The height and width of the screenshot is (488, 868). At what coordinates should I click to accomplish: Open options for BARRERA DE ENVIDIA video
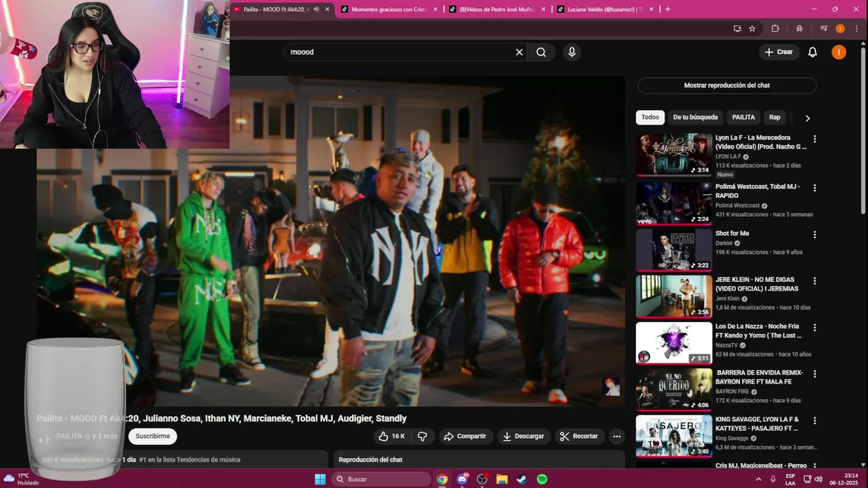point(814,373)
